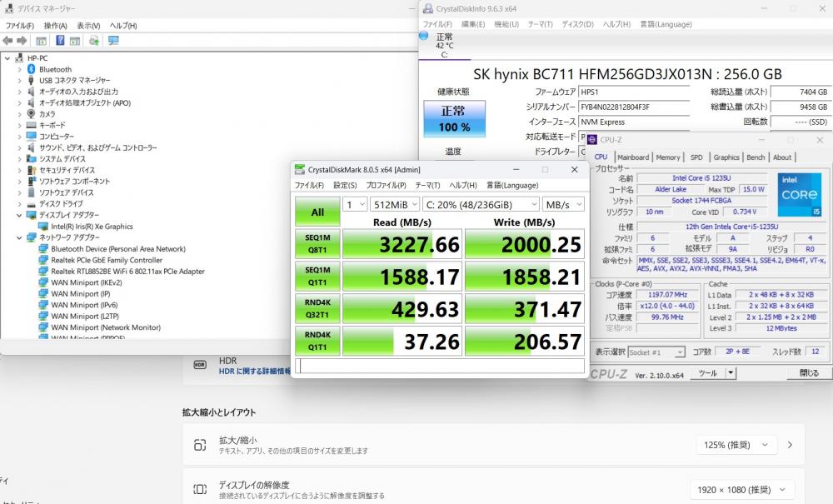
Task: Click the CrystalDiskInfo title bar app icon
Action: pyautogui.click(x=427, y=8)
